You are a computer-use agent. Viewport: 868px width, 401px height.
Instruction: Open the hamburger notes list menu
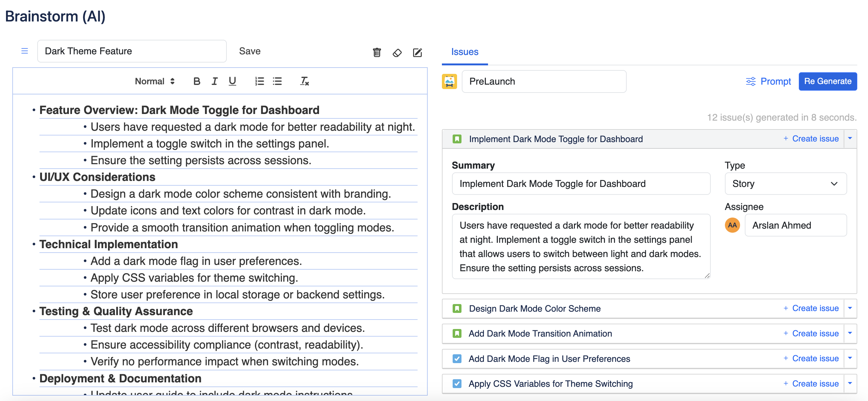pos(25,51)
